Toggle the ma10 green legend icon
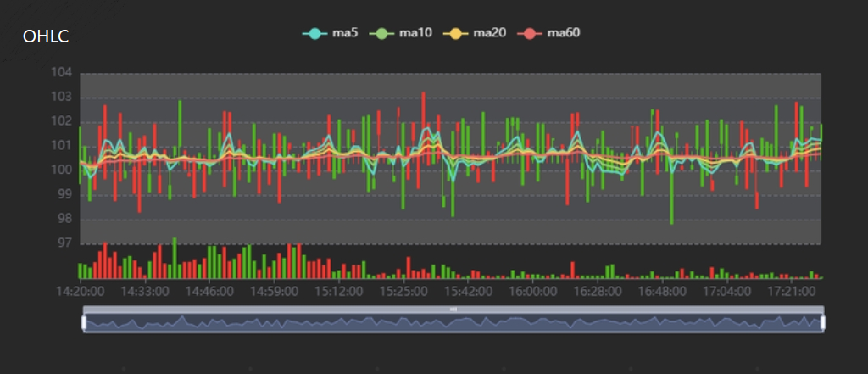This screenshot has width=868, height=374. 381,33
